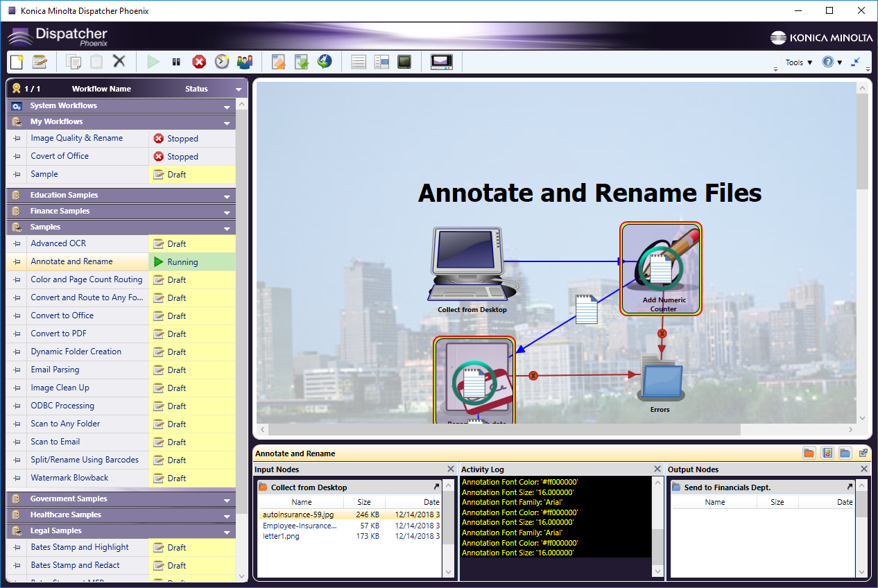
Task: Select the Covert of Office workflow
Action: click(x=121, y=157)
